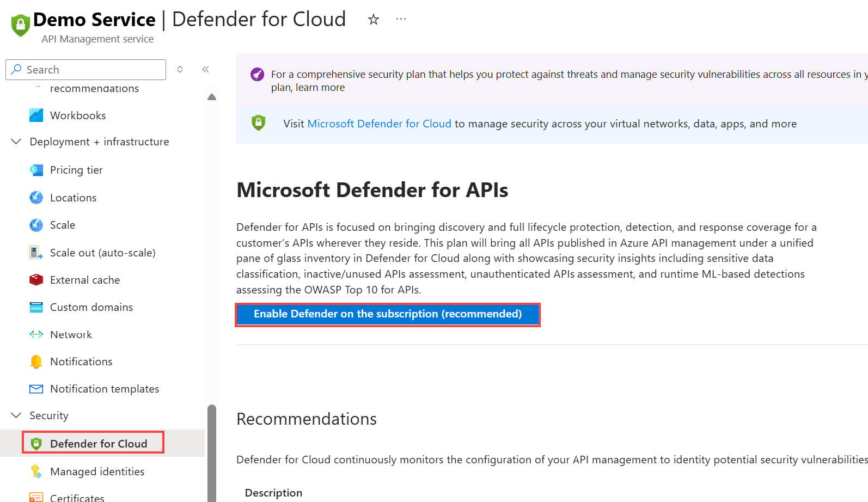Select Scale out (auto-scale) item
868x502 pixels.
tap(102, 253)
